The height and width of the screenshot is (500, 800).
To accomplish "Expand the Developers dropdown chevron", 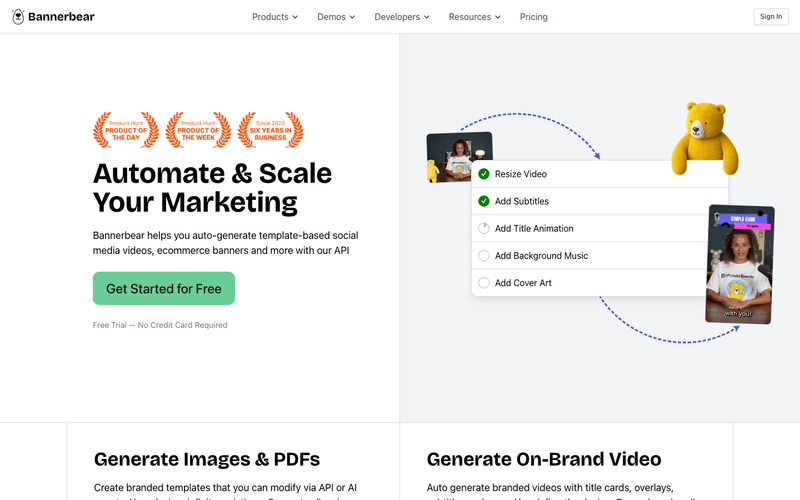I will click(x=427, y=17).
